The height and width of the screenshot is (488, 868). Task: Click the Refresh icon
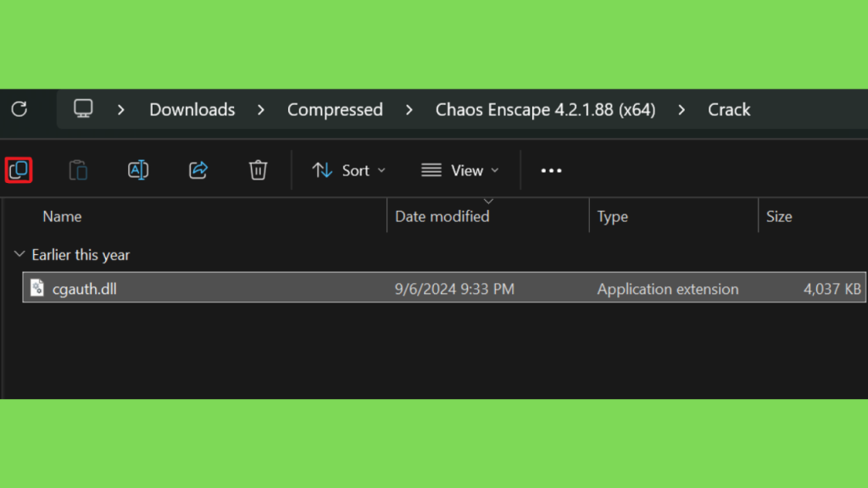click(x=19, y=109)
